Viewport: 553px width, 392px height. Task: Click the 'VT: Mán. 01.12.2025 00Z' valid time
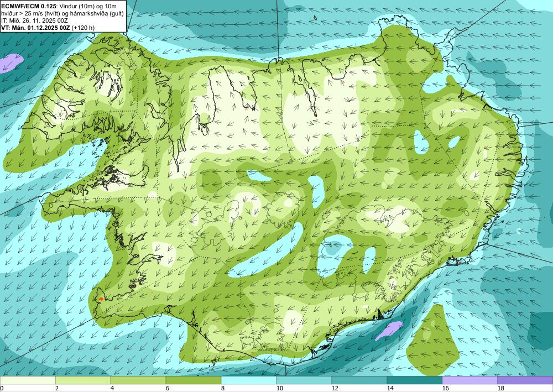(35, 28)
